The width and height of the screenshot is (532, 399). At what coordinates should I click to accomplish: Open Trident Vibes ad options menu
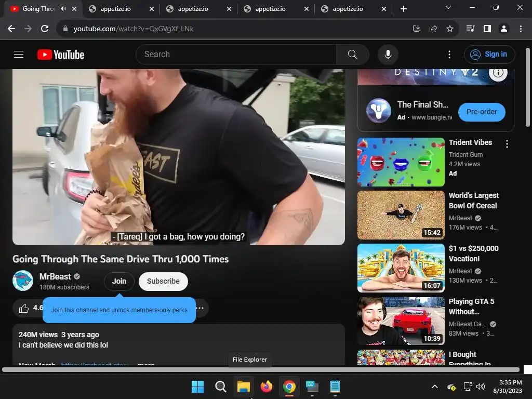(x=507, y=144)
